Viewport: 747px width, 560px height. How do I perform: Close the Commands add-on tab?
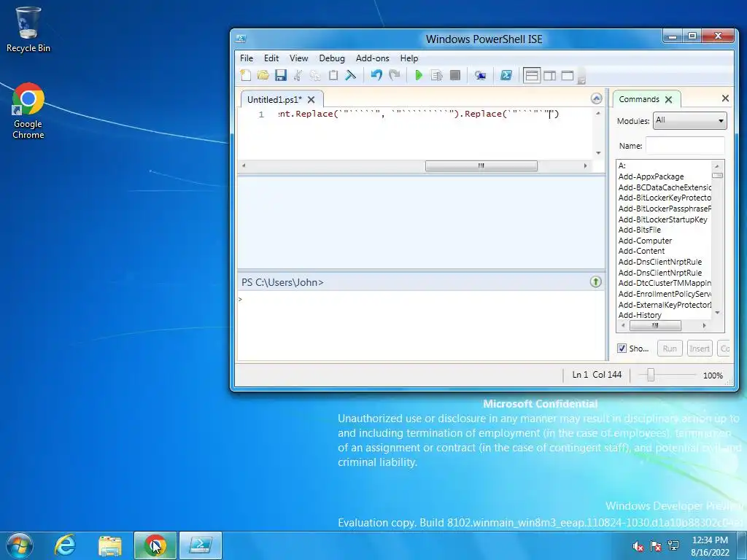pyautogui.click(x=668, y=99)
